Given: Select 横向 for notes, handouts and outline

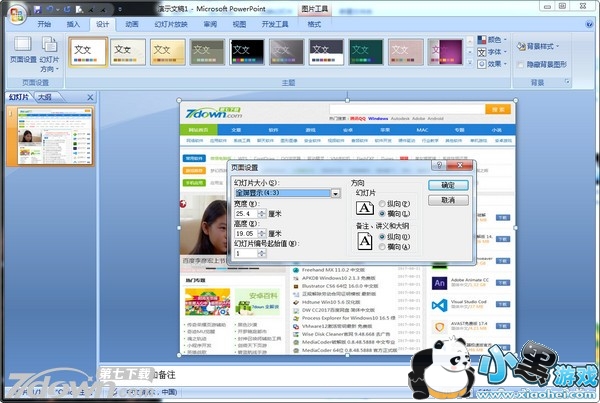Looking at the screenshot, I should pyautogui.click(x=385, y=246).
